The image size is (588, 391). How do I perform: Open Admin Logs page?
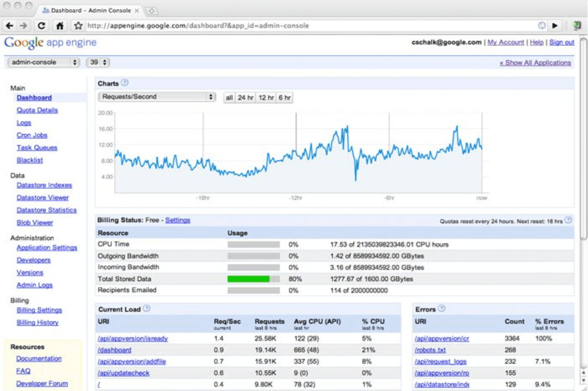click(x=35, y=285)
